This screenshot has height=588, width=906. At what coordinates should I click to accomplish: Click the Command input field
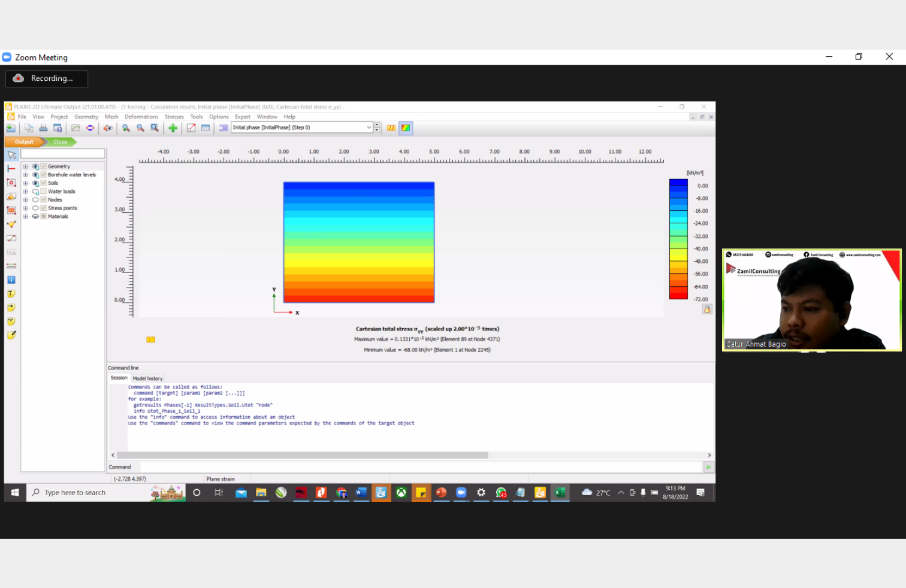coord(419,467)
